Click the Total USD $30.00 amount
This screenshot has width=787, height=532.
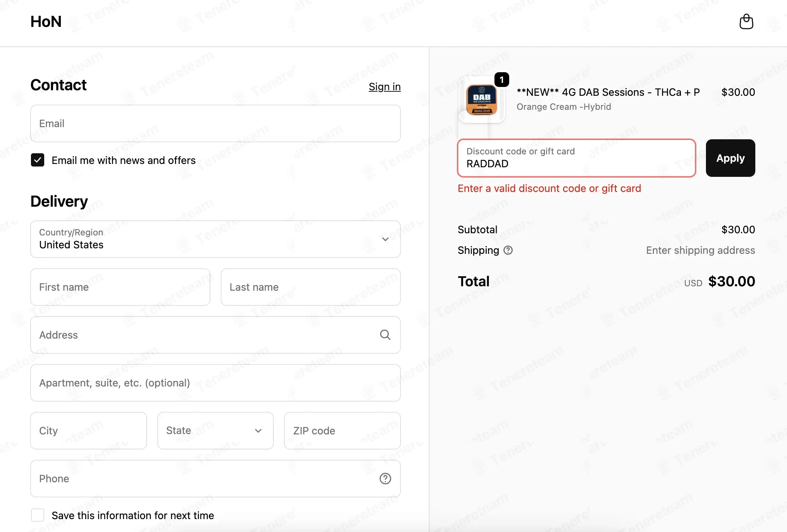pos(720,281)
